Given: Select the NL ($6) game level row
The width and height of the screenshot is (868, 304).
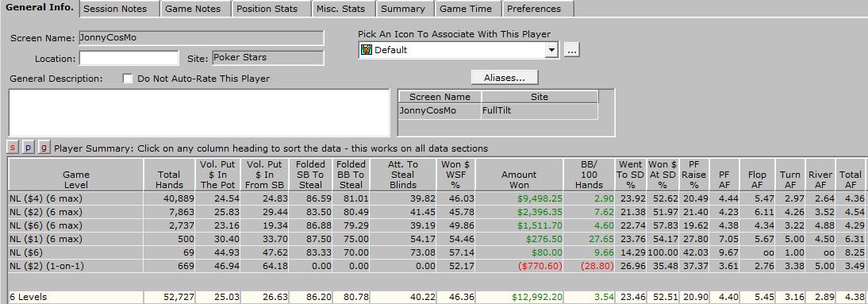Looking at the screenshot, I should click(x=436, y=252).
